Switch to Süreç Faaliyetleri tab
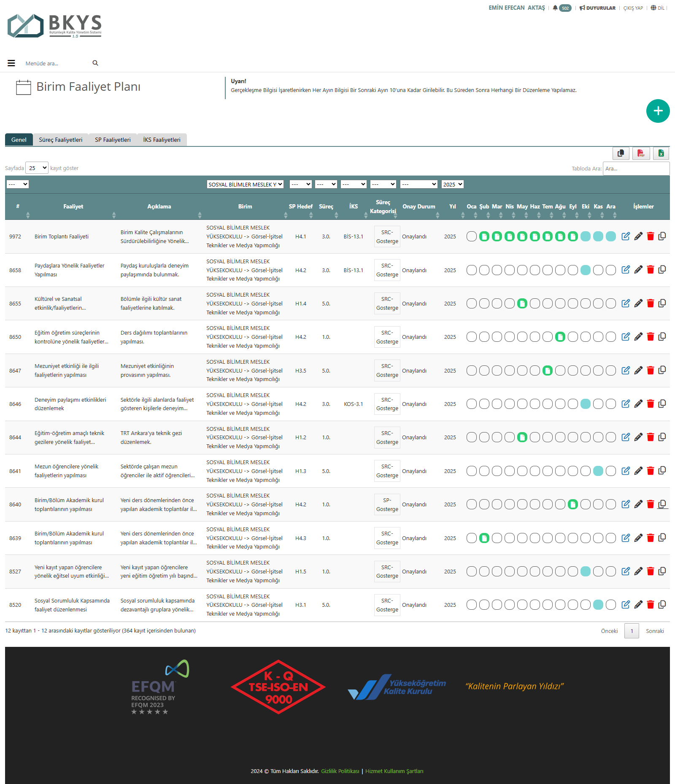The width and height of the screenshot is (675, 784). [x=60, y=140]
